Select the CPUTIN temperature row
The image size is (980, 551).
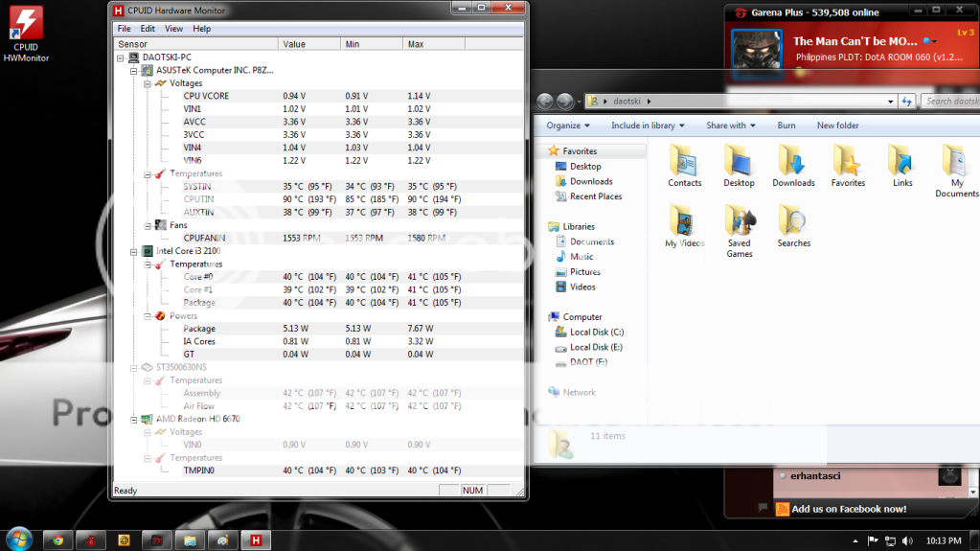tap(319, 199)
